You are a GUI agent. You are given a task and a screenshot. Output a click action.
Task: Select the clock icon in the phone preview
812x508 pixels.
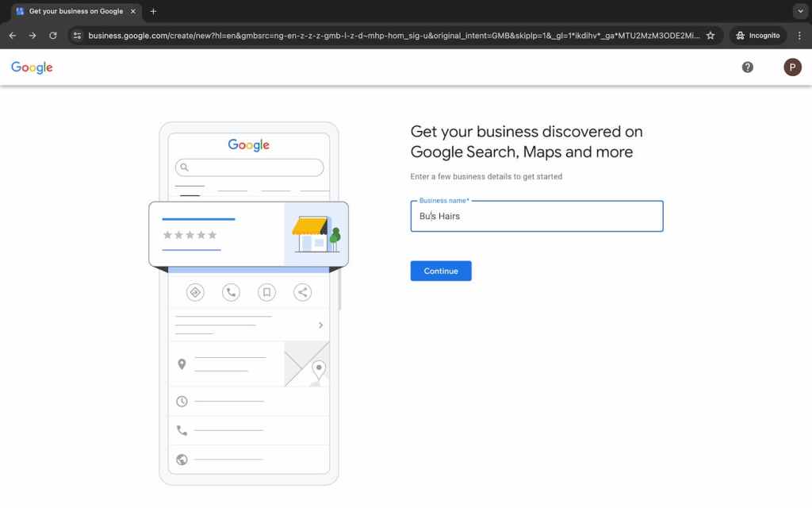point(181,401)
